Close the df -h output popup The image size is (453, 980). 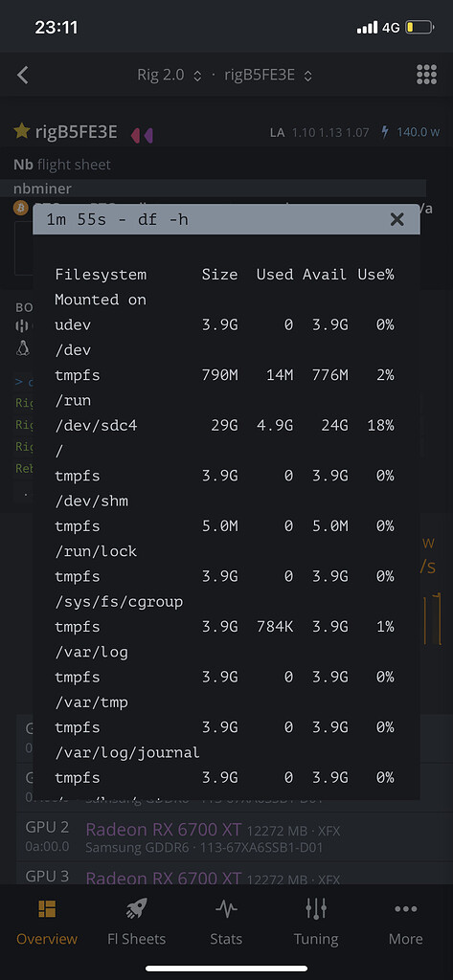(396, 219)
